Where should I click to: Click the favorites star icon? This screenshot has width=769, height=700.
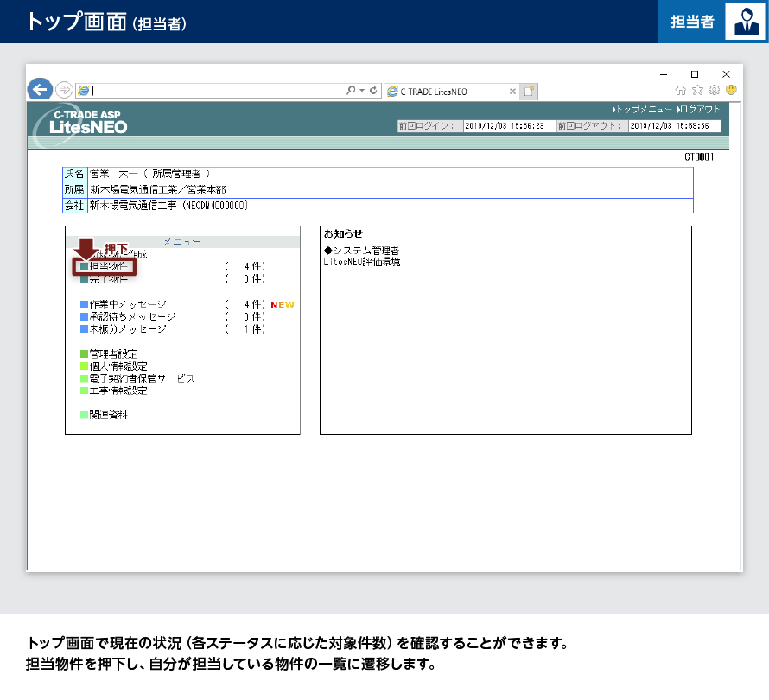[x=697, y=90]
